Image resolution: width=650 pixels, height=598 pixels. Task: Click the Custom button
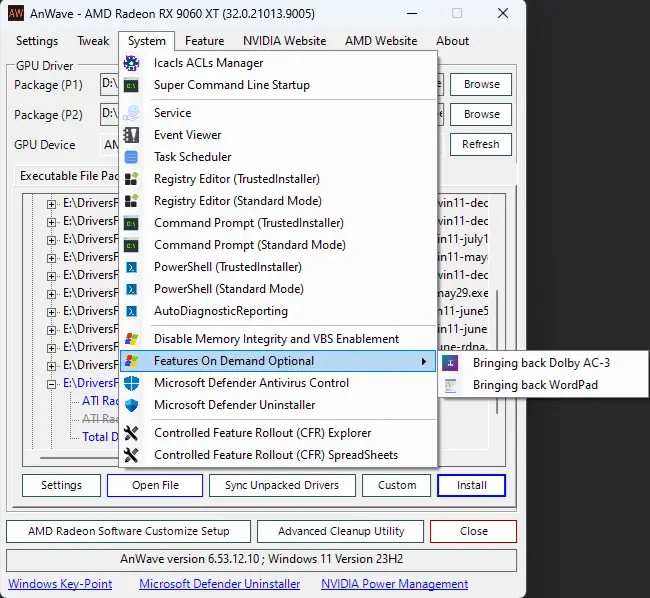(396, 485)
